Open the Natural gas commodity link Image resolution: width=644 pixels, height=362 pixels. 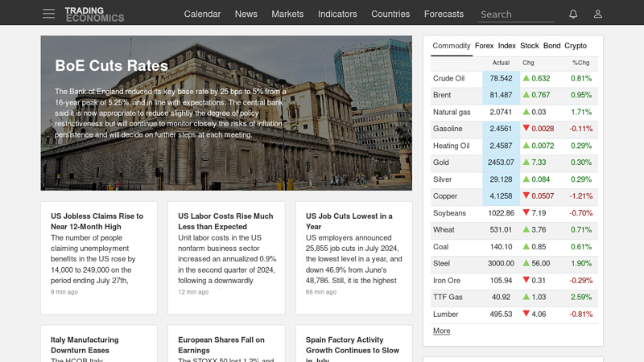click(x=452, y=112)
